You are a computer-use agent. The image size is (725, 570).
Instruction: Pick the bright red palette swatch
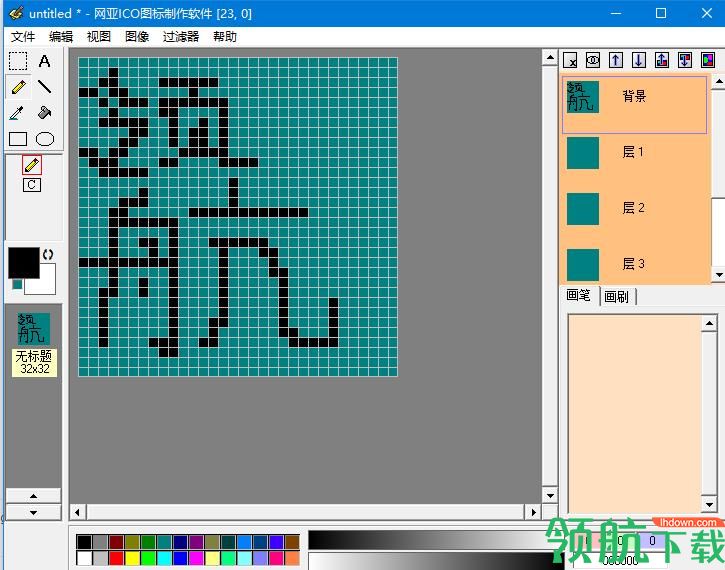116,558
